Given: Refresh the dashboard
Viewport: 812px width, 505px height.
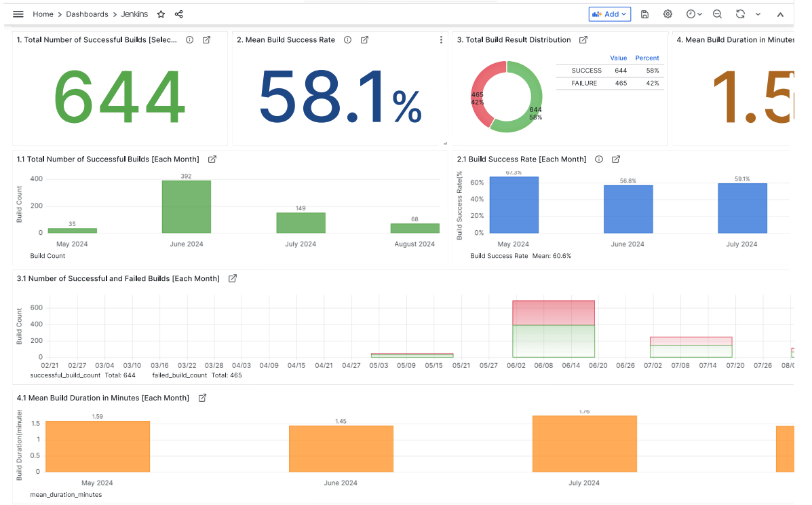Looking at the screenshot, I should click(740, 14).
